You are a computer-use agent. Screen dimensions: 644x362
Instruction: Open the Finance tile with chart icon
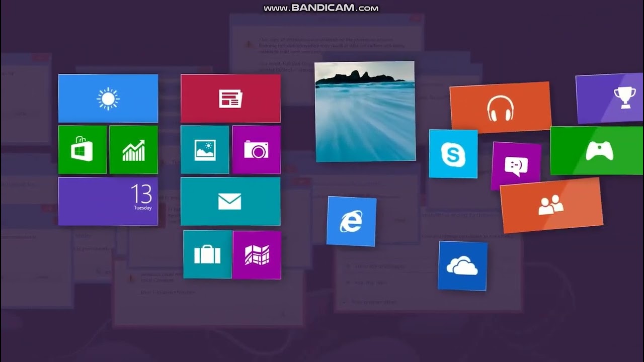(x=133, y=150)
